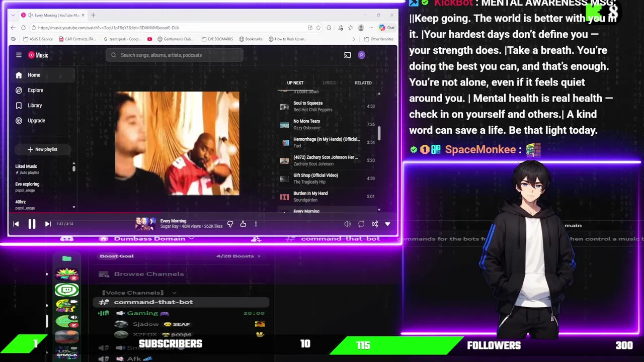Screen dimensions: 644x362
Task: Seek on the red song progress bar
Action: [203, 213]
